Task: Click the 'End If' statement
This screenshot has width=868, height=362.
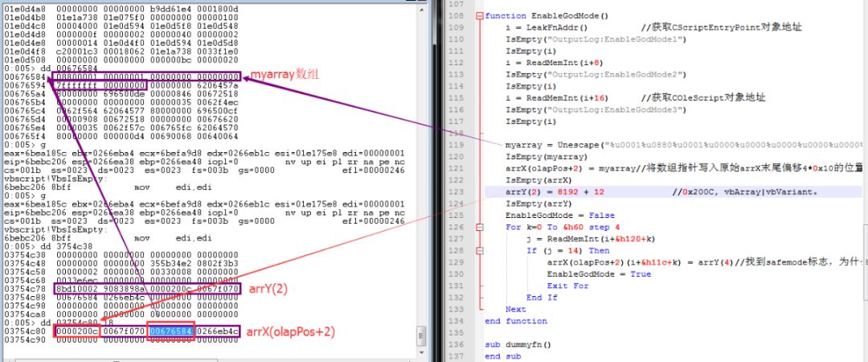Action: [x=542, y=298]
